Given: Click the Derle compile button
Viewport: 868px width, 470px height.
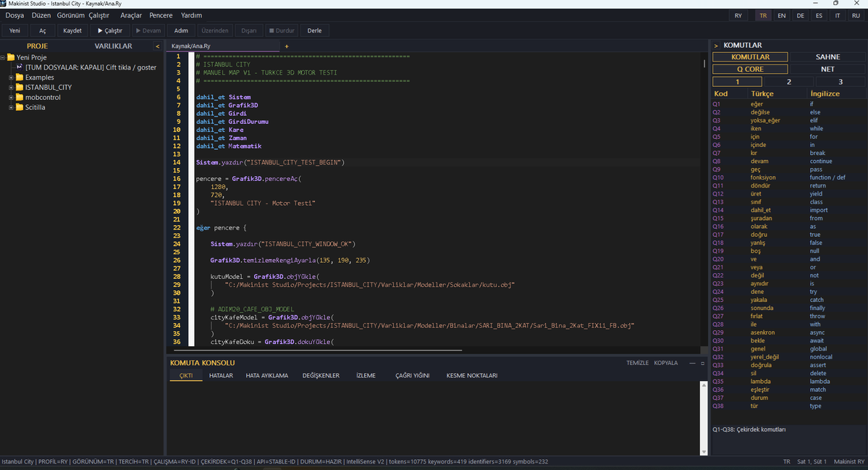Looking at the screenshot, I should click(x=314, y=30).
